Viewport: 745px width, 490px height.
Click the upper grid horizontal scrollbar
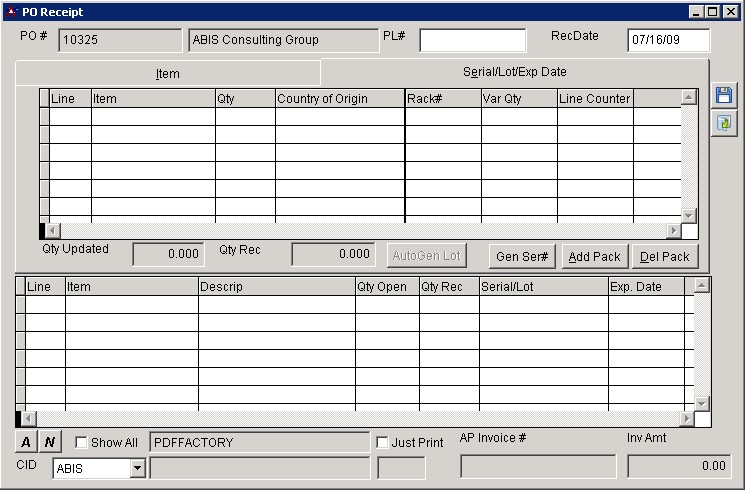pos(360,230)
